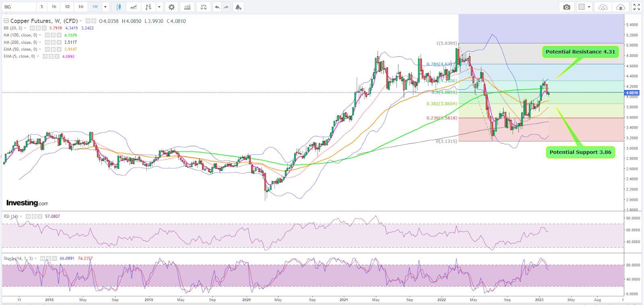Toggle visibility of Copper Futures series
The image size is (644, 305).
point(88,21)
